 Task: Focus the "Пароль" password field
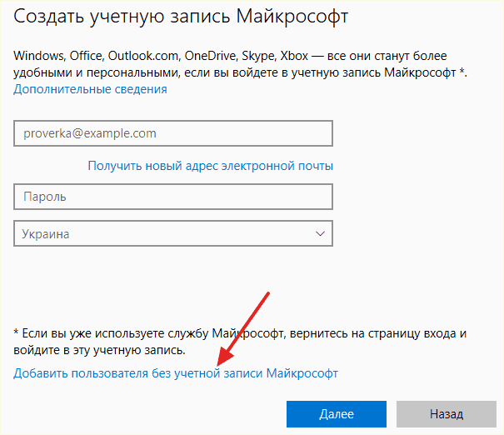tap(173, 197)
